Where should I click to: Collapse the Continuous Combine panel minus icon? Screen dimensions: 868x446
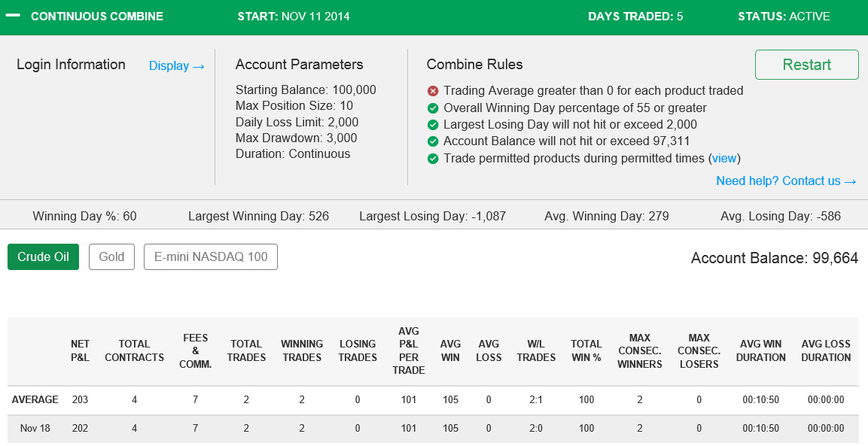point(12,16)
